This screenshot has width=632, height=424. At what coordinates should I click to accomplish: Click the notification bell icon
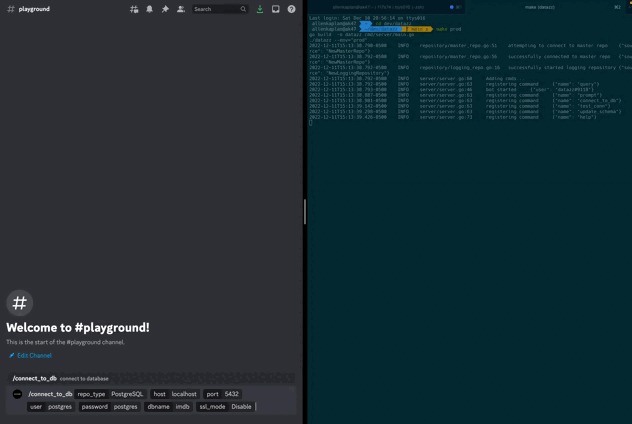150,9
